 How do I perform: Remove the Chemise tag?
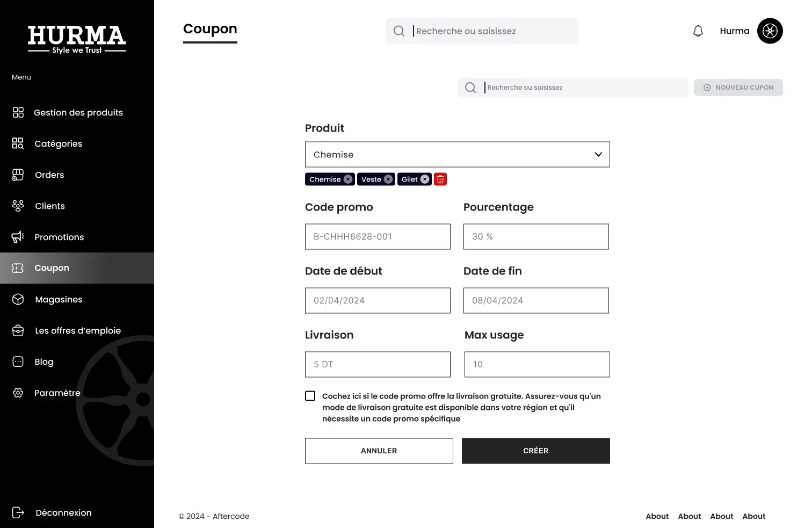(x=348, y=179)
